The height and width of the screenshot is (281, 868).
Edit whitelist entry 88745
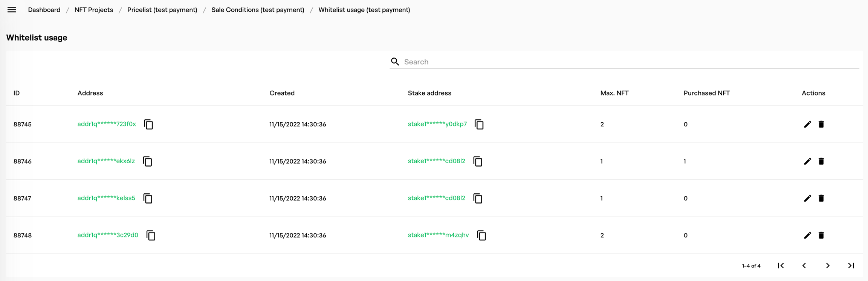click(807, 125)
